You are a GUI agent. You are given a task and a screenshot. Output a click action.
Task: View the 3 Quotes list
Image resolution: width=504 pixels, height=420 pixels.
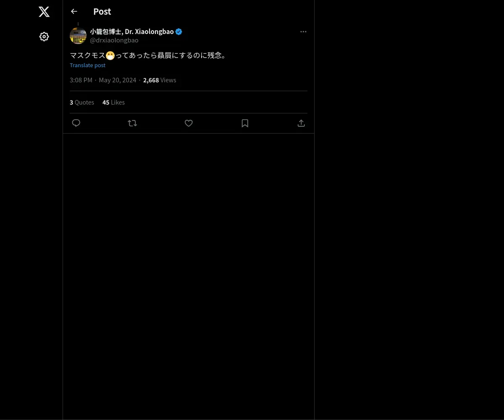(x=82, y=102)
